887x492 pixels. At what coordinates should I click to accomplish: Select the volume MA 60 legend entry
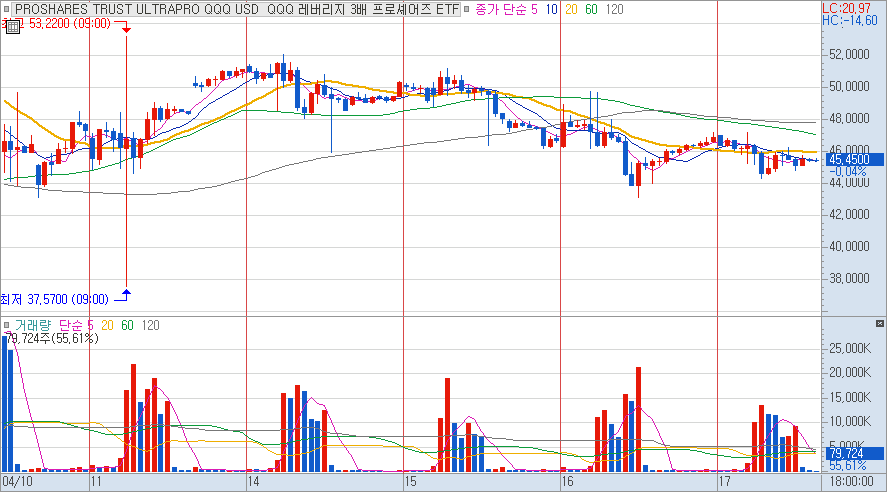click(x=127, y=325)
